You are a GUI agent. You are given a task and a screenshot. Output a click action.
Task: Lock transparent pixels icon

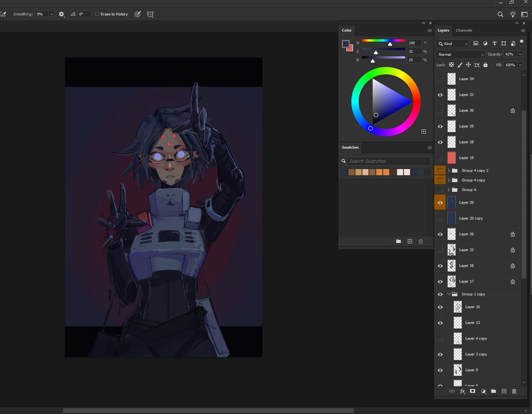coord(452,65)
